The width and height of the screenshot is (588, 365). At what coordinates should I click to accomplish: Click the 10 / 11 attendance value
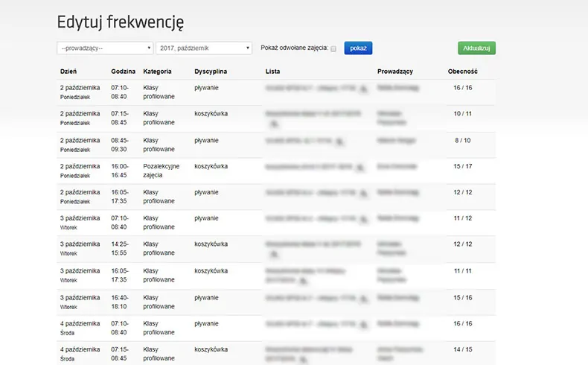462,114
